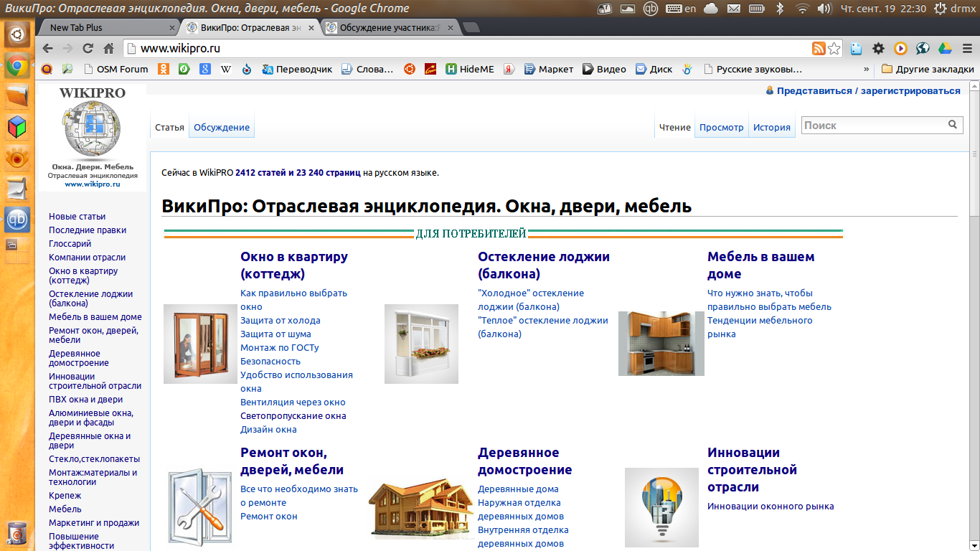
Task: Click the volume speaker indicator
Action: 824,9
